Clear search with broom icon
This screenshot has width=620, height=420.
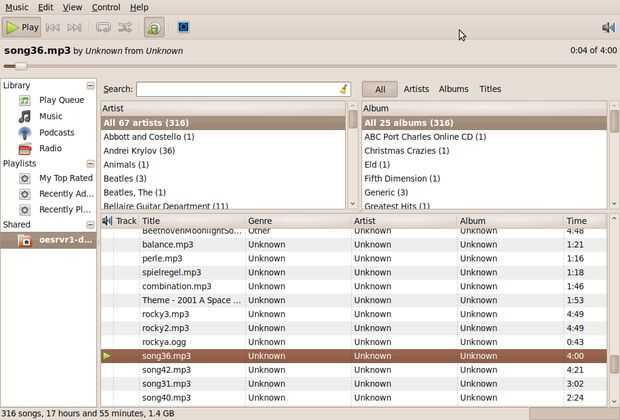(344, 89)
